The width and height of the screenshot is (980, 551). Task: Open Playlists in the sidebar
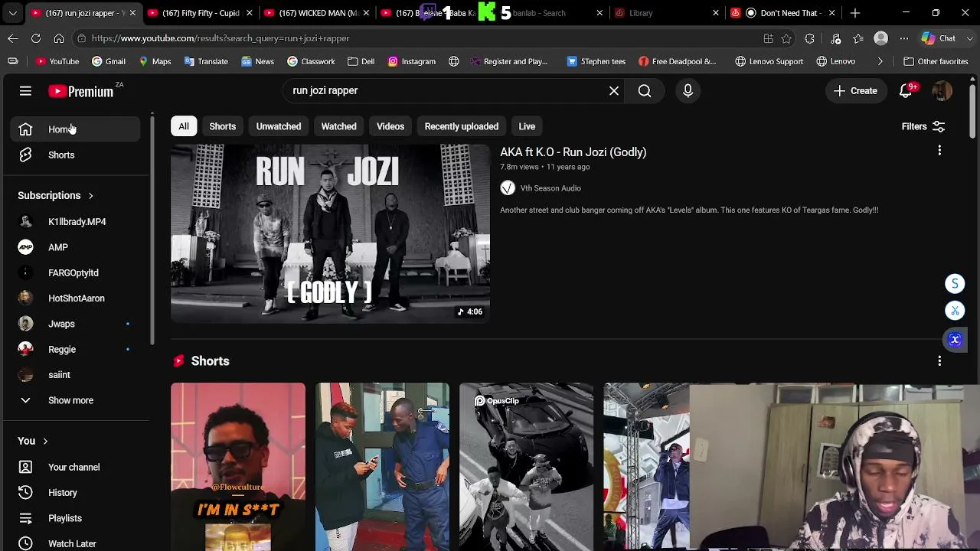tap(75, 518)
